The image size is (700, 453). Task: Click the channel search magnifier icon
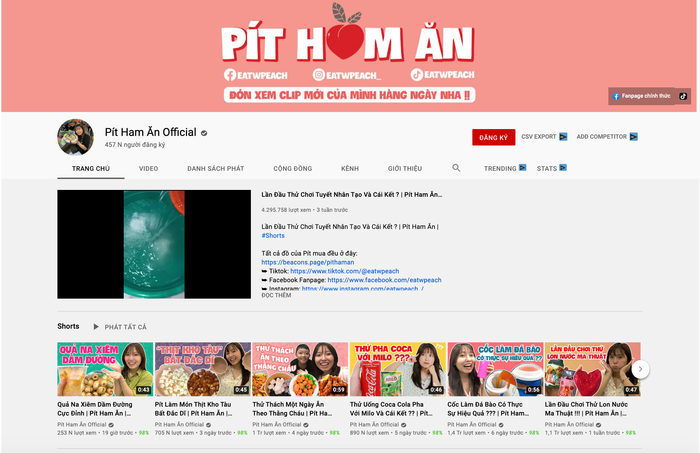456,168
